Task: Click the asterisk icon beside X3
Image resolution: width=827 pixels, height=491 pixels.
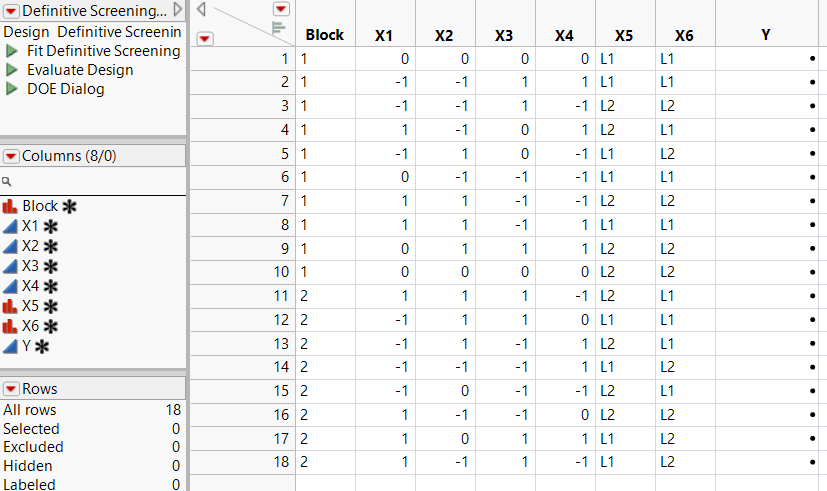Action: [50, 266]
